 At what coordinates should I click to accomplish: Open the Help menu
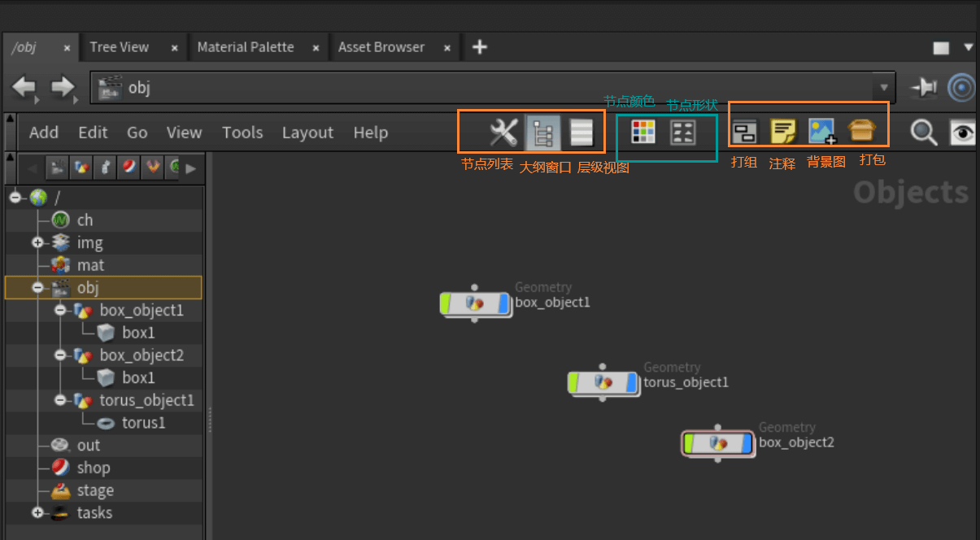point(371,133)
